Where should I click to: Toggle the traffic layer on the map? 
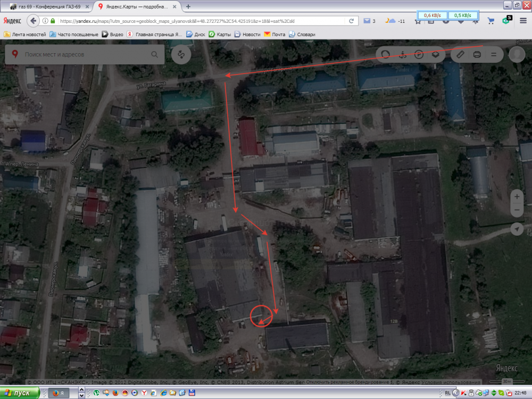[386, 54]
